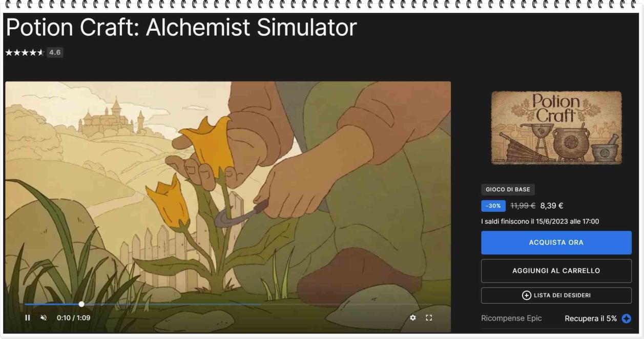Click the video time display 0:10 / 1:09

[73, 318]
